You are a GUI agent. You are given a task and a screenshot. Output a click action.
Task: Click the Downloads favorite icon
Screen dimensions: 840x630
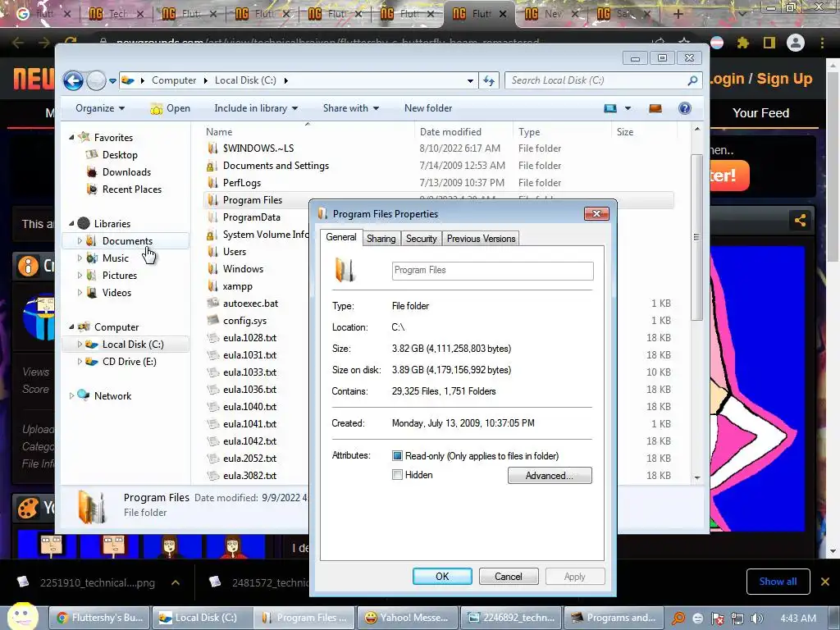pos(92,172)
